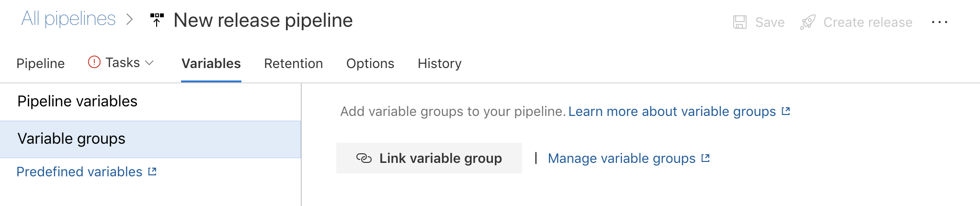Image resolution: width=980 pixels, height=206 pixels.
Task: Select Variable groups in the sidebar
Action: [150, 139]
